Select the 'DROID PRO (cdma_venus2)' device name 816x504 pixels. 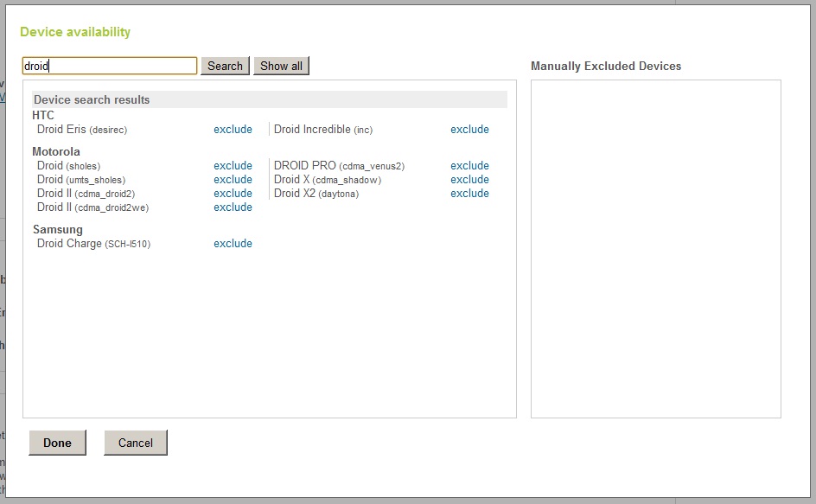point(340,166)
